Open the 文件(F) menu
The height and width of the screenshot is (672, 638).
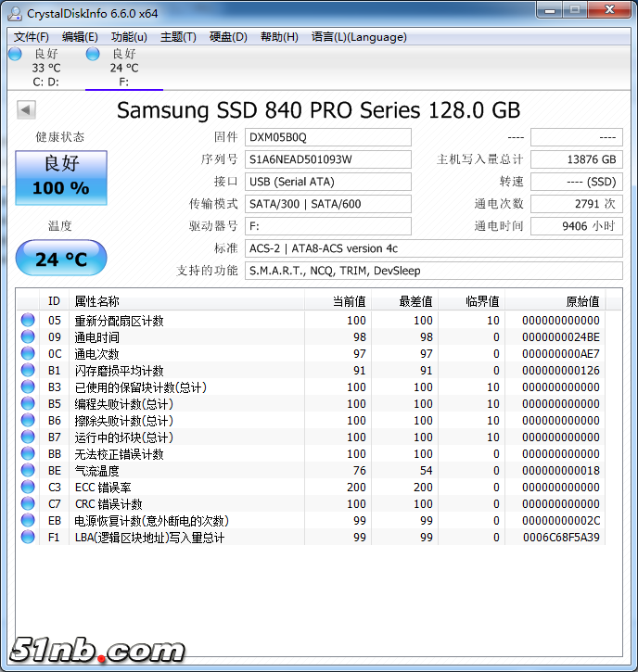tap(32, 37)
